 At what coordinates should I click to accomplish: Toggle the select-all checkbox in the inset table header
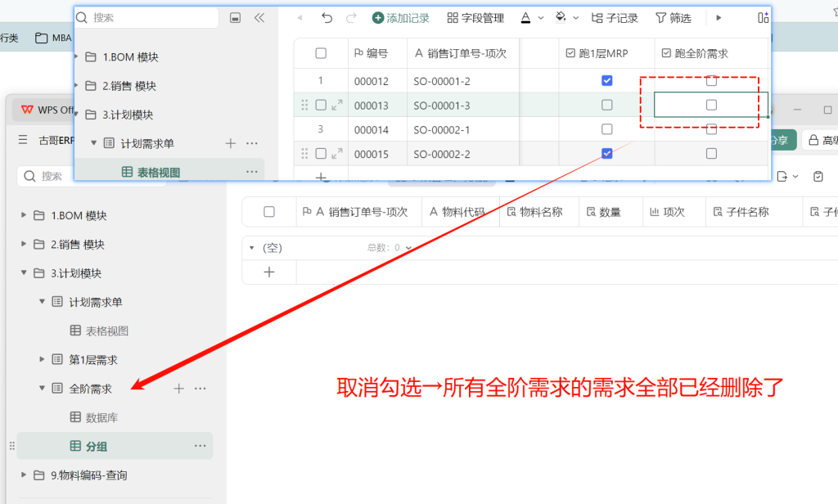coord(321,53)
